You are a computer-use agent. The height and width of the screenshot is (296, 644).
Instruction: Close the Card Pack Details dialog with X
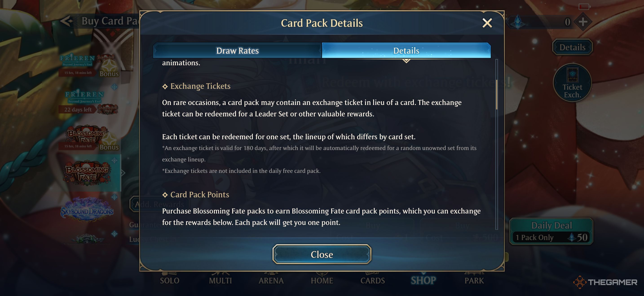(487, 23)
